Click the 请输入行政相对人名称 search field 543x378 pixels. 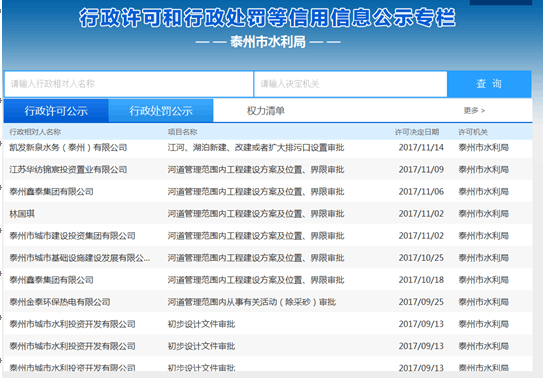coord(128,84)
